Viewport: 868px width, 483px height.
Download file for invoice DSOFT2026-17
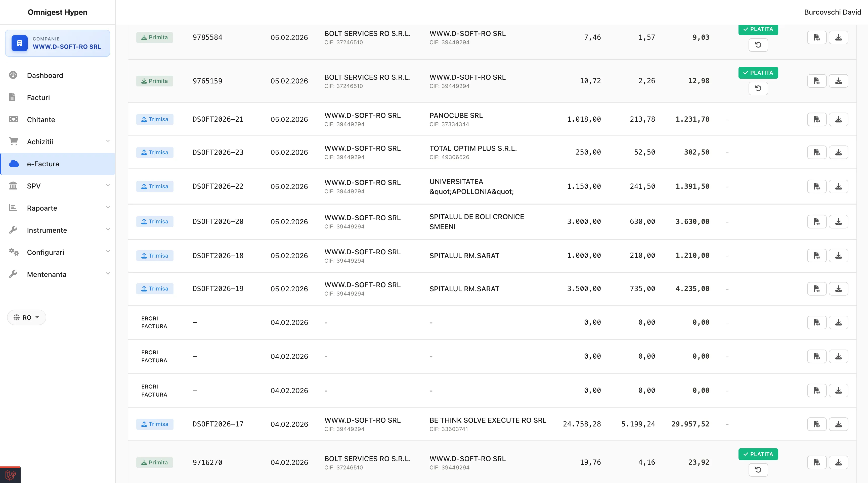[x=838, y=424]
